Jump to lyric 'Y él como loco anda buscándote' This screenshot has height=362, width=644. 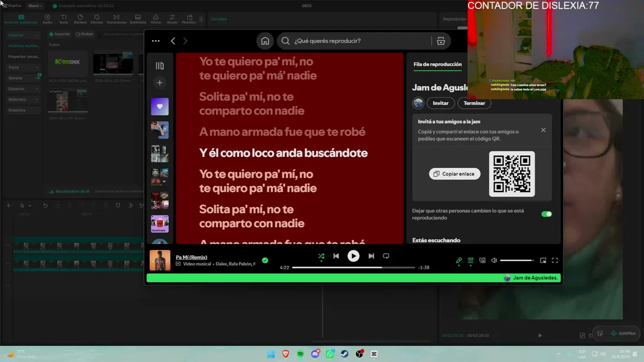[x=283, y=153]
